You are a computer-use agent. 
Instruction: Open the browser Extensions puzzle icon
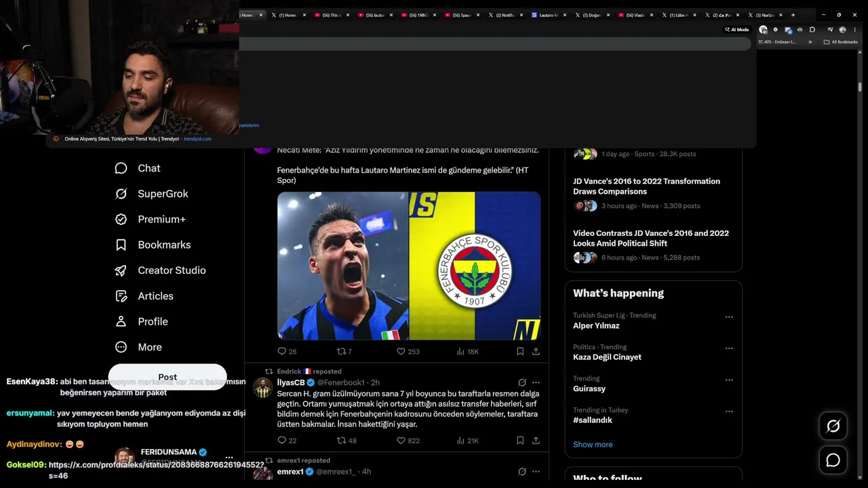coord(812,30)
